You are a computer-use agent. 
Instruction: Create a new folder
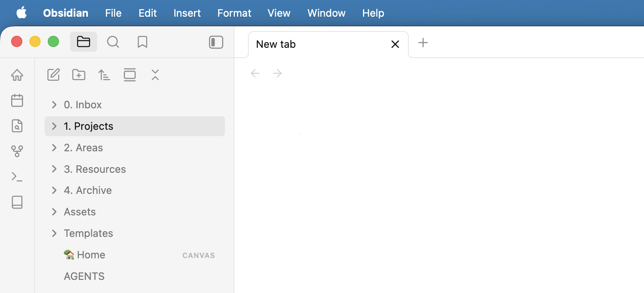point(79,75)
